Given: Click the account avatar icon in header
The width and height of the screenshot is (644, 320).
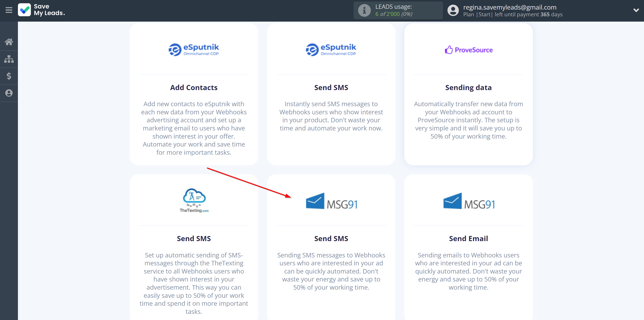Looking at the screenshot, I should pyautogui.click(x=453, y=10).
